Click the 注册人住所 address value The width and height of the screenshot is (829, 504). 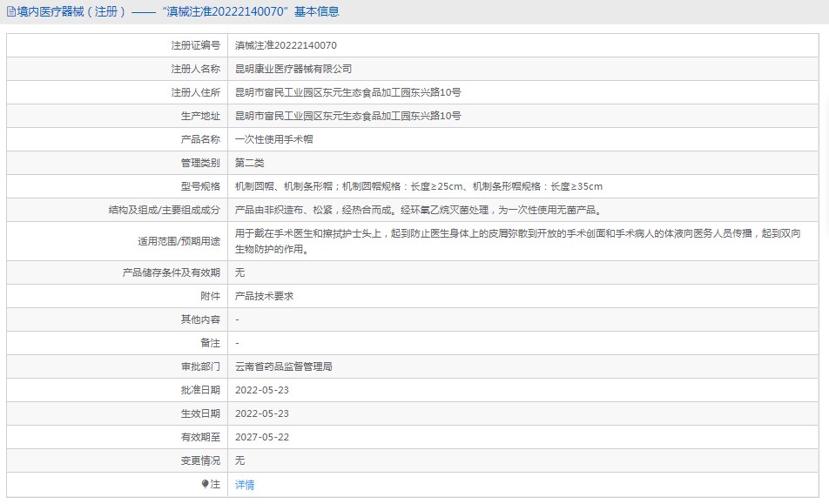pos(348,92)
